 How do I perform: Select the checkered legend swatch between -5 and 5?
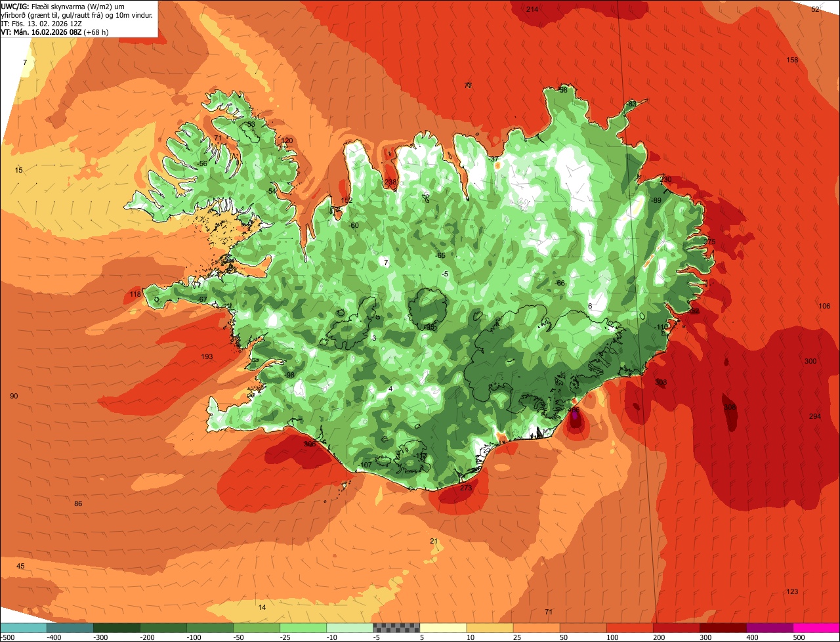[x=396, y=628]
